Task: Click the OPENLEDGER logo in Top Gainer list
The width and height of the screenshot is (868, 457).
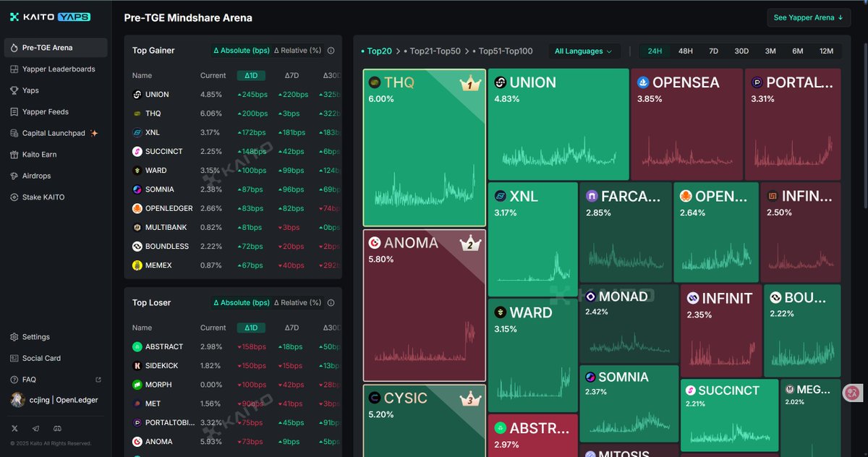Action: 137,208
